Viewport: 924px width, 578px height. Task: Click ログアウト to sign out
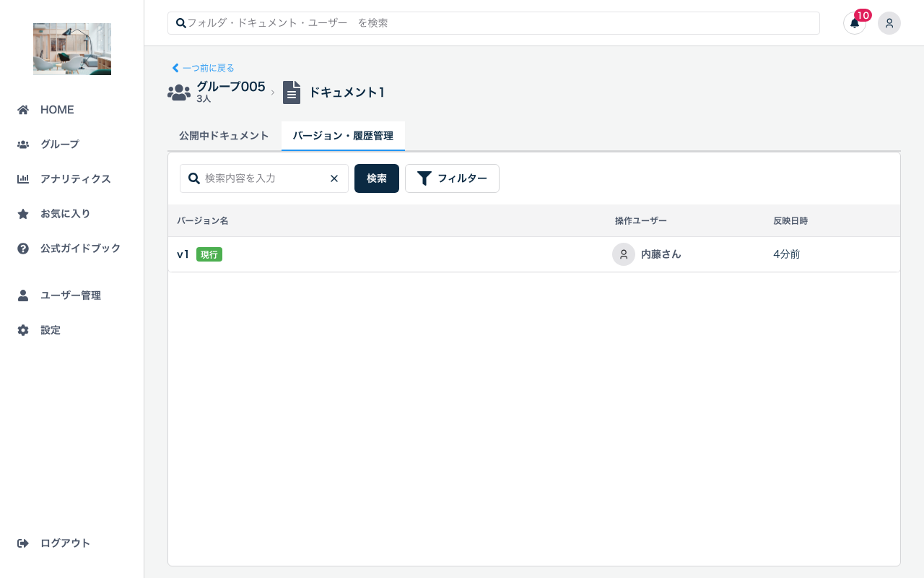tap(65, 543)
